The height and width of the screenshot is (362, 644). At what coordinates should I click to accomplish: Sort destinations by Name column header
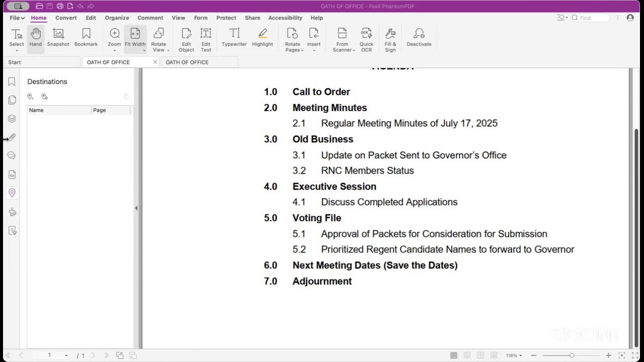[x=59, y=110]
